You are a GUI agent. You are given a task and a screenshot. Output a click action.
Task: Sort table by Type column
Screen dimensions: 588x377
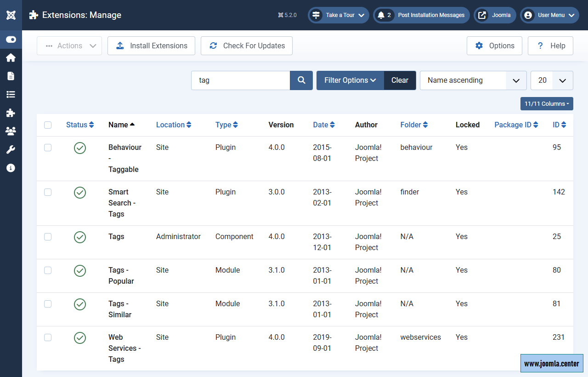226,125
